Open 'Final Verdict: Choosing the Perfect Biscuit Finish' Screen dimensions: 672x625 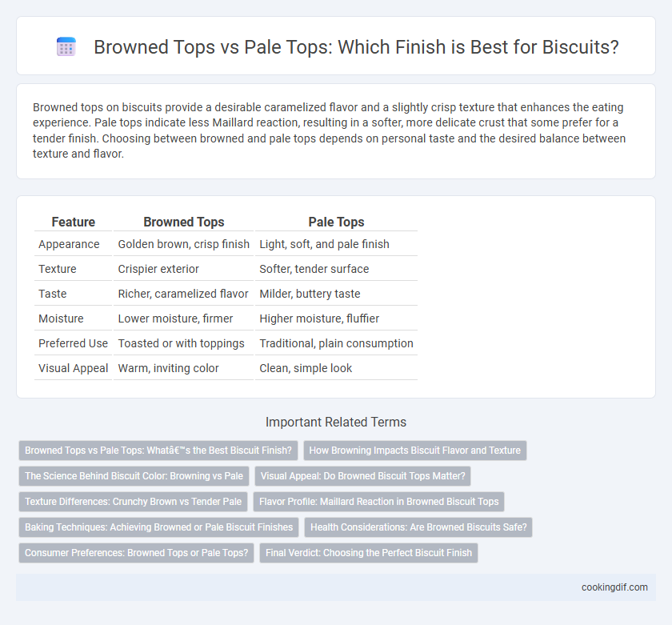[x=369, y=553]
